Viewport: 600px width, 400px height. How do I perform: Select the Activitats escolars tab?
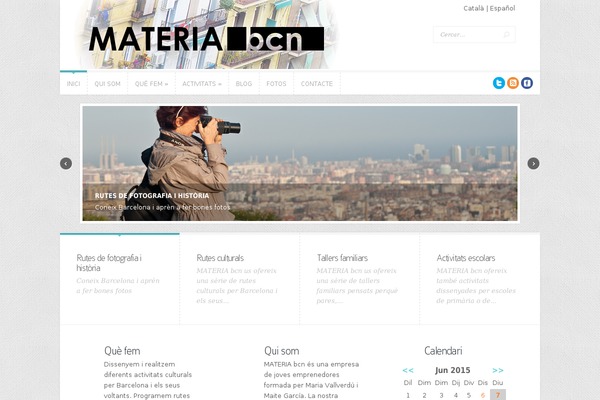(x=480, y=279)
